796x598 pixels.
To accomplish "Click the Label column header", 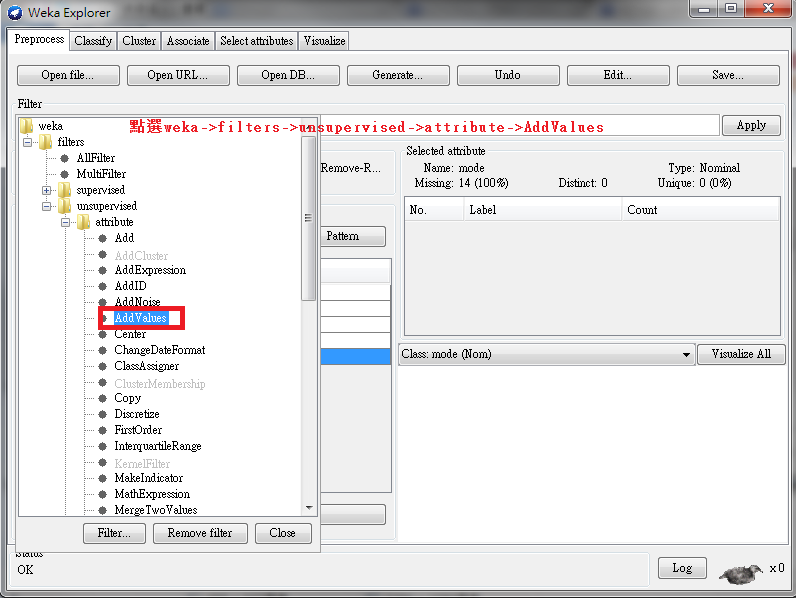I will (543, 210).
